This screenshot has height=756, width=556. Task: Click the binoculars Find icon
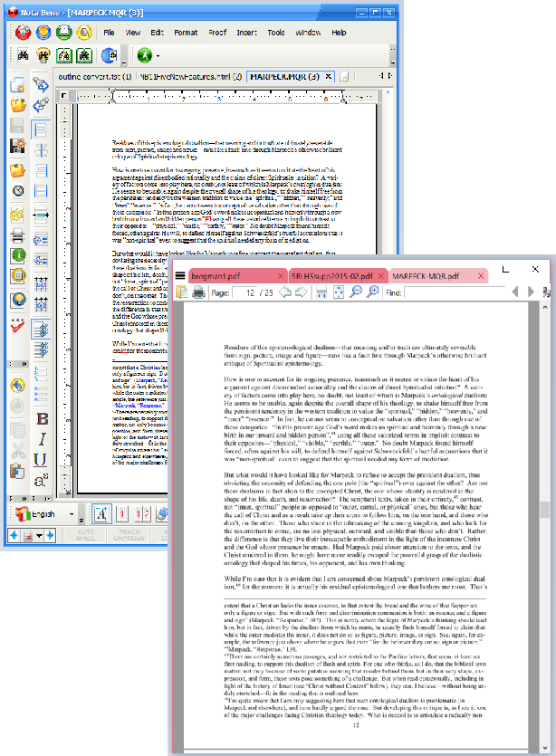point(21,56)
